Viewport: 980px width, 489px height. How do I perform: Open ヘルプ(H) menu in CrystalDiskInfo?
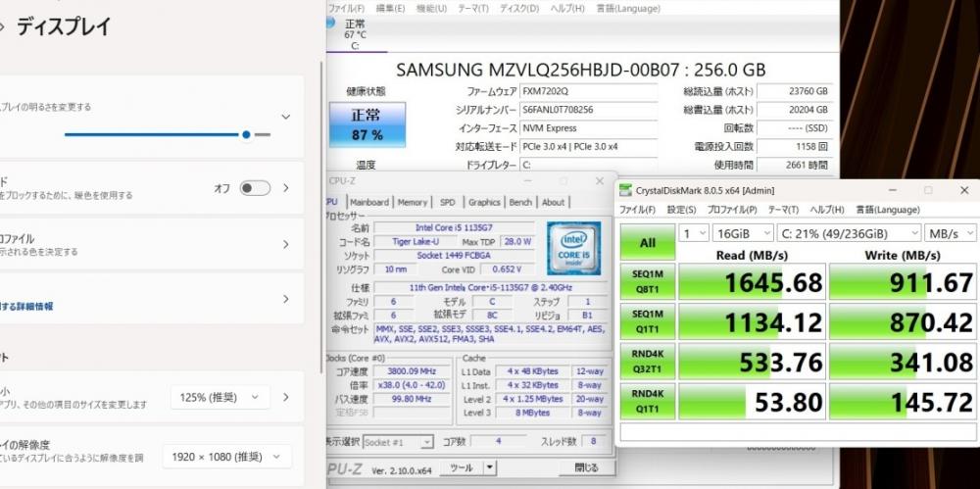[567, 9]
